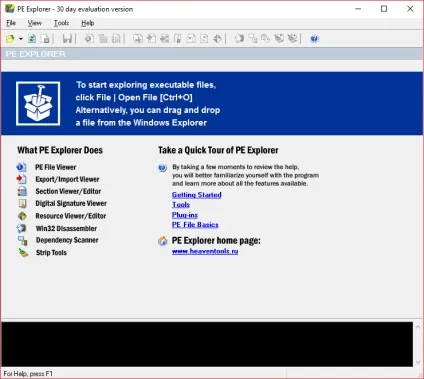Image resolution: width=424 pixels, height=379 pixels.
Task: Click the Disassembler globe toolbar icon
Action: pos(239,39)
